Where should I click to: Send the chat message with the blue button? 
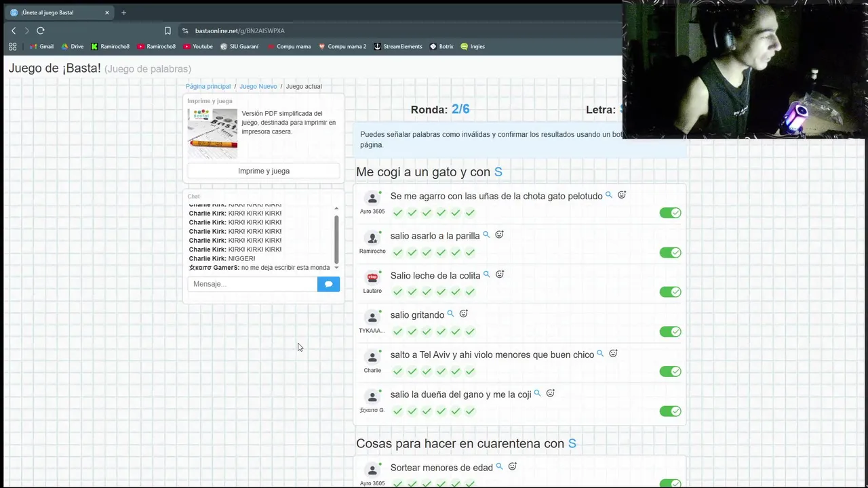click(328, 284)
